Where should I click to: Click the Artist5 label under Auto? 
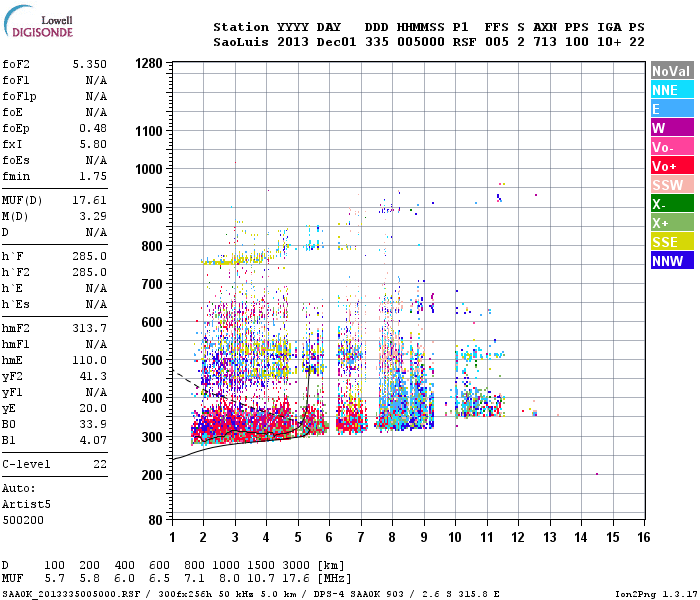26,504
